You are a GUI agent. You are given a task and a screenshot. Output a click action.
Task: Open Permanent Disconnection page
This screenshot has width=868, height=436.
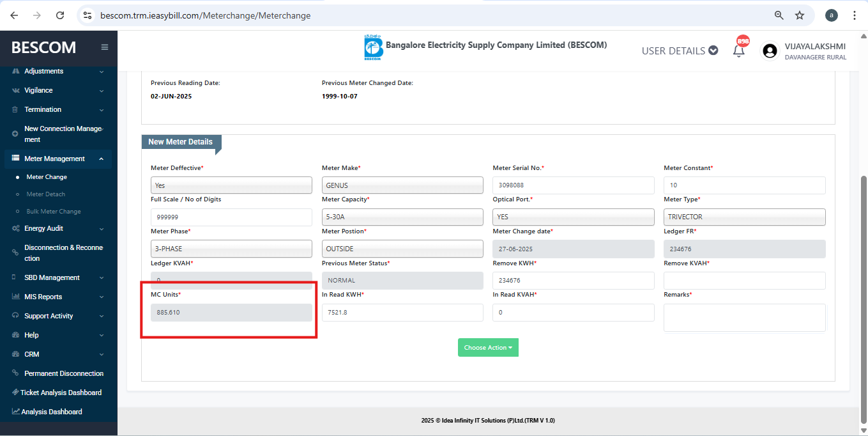click(x=64, y=373)
